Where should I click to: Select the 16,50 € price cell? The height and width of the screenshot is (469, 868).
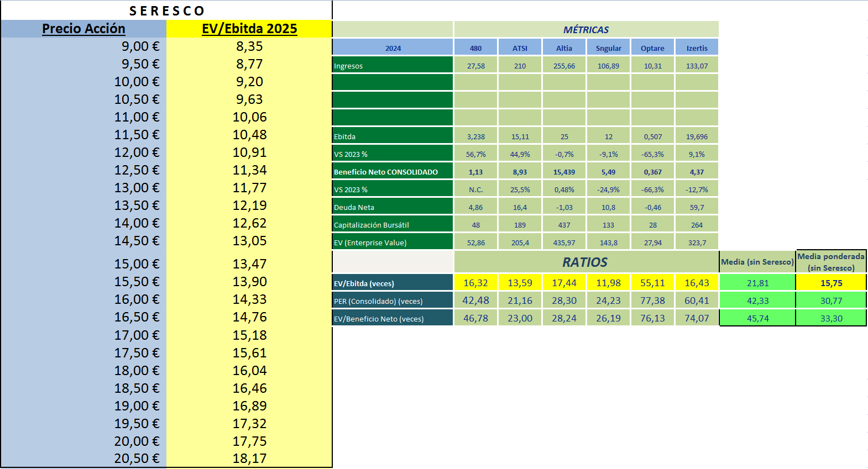83,317
